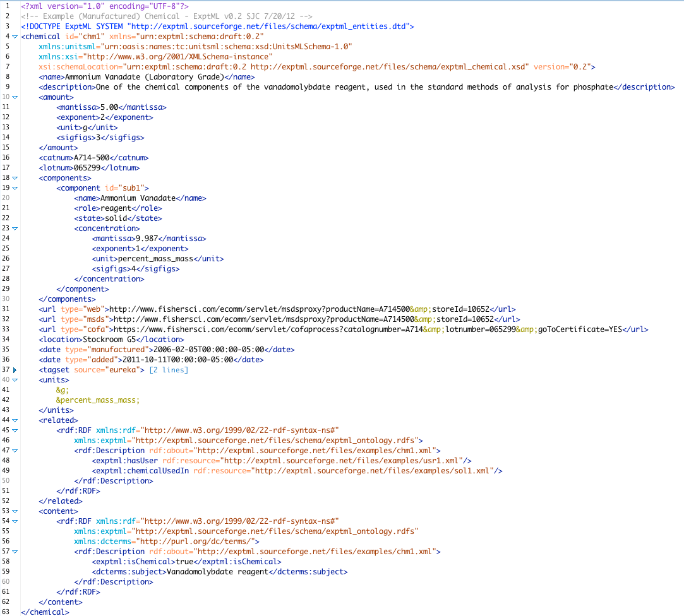Collapse the root chemical element fold

15,36
